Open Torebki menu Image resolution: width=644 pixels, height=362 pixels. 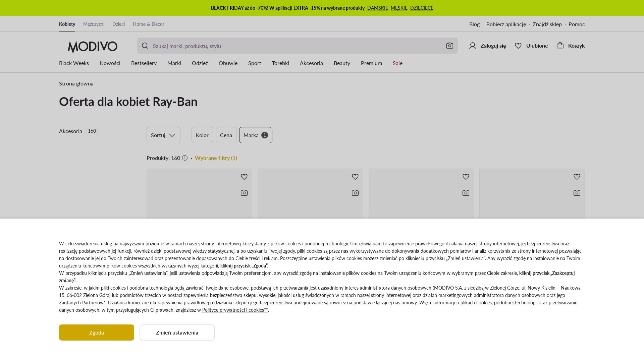280,63
